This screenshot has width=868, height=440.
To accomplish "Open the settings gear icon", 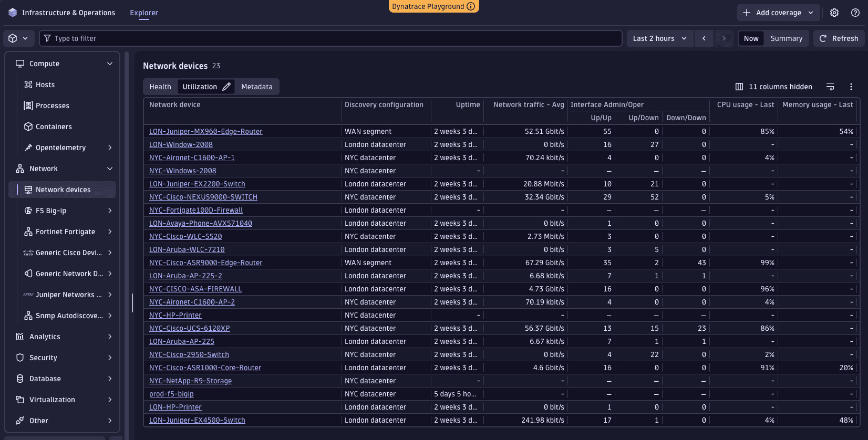I will click(x=834, y=13).
